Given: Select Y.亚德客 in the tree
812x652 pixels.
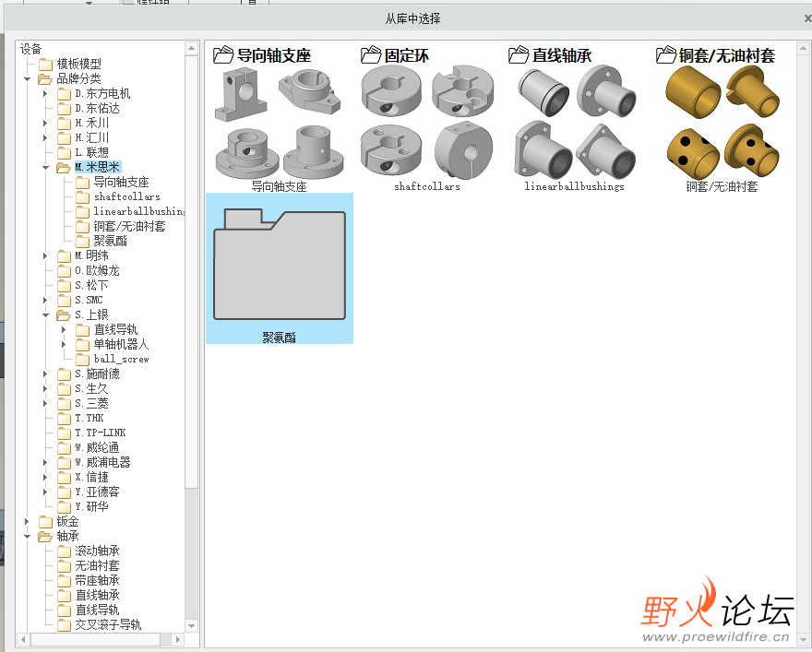Looking at the screenshot, I should tap(98, 492).
